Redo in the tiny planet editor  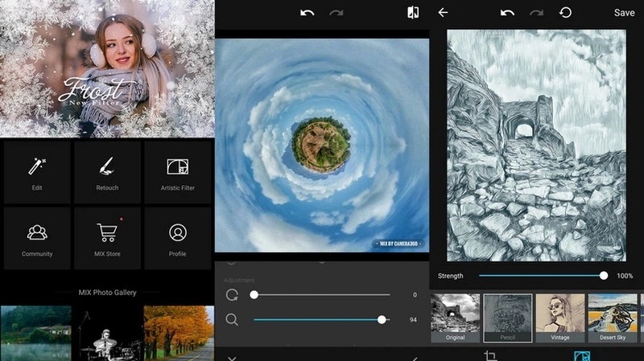pos(336,13)
